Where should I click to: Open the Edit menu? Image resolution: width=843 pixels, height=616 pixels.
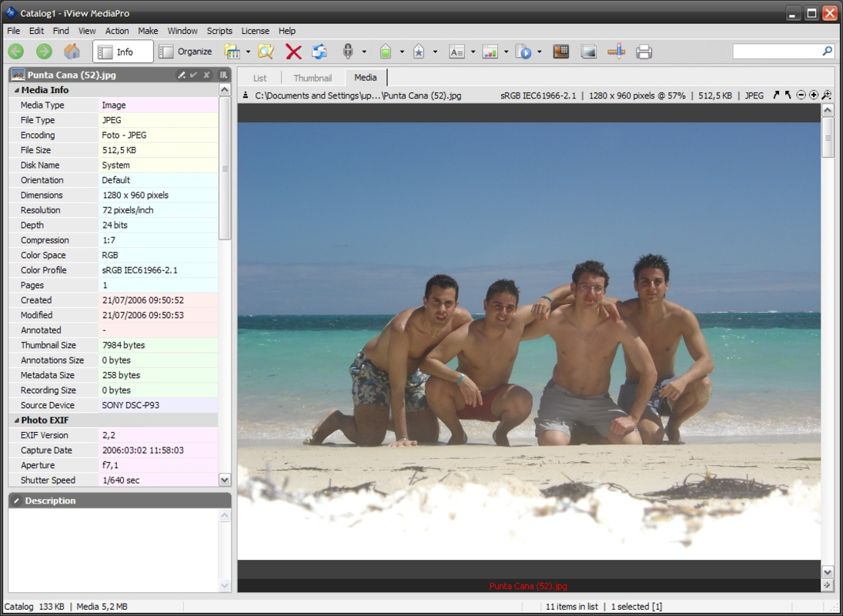pos(36,31)
